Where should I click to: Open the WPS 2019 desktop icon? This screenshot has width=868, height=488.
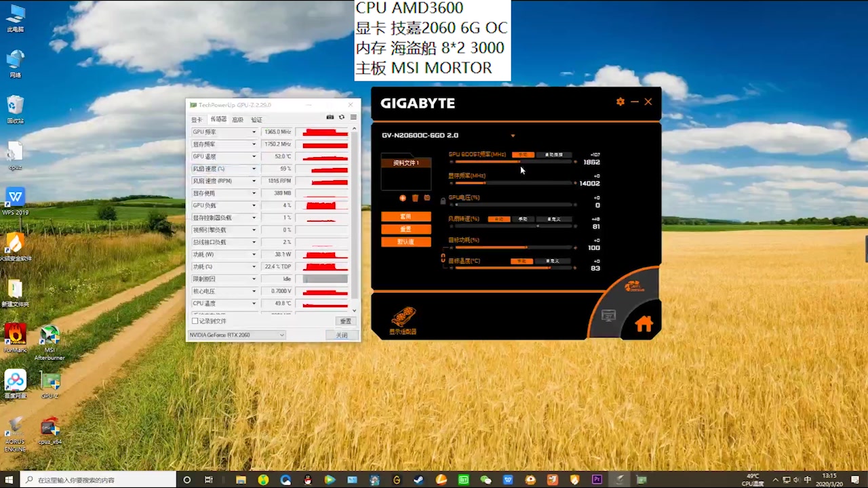[x=15, y=202]
